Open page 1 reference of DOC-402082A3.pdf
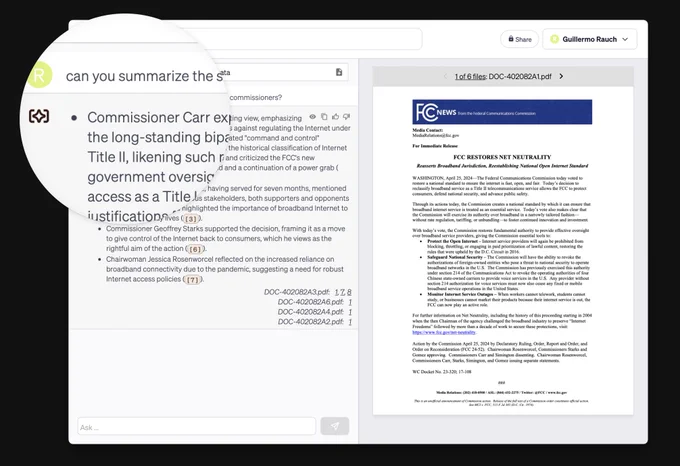 [337, 292]
